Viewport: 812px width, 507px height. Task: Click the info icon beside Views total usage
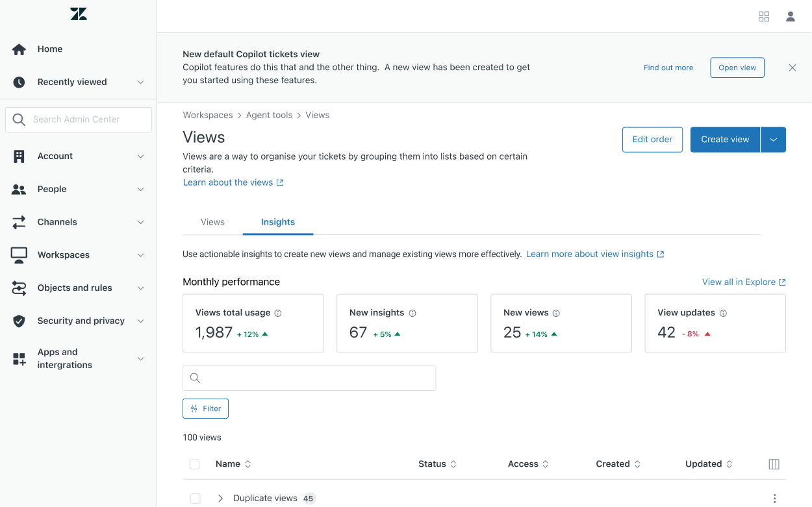278,313
